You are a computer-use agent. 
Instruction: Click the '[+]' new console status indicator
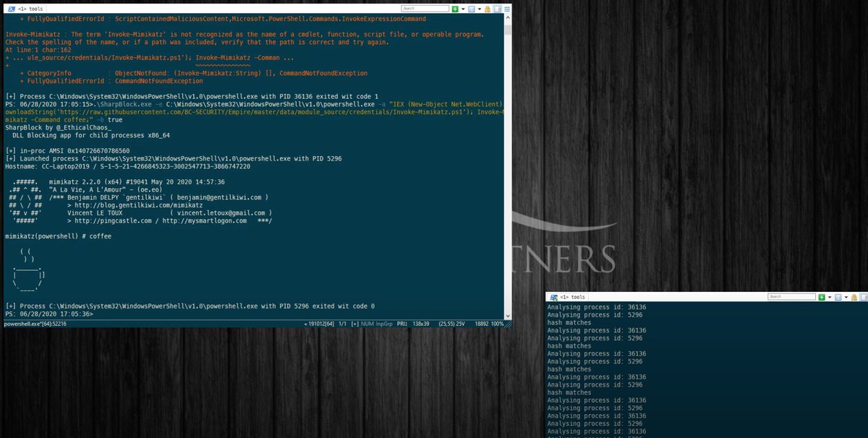pos(354,324)
